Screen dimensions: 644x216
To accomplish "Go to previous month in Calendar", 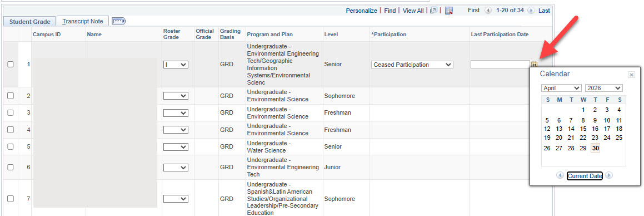I will coord(560,176).
